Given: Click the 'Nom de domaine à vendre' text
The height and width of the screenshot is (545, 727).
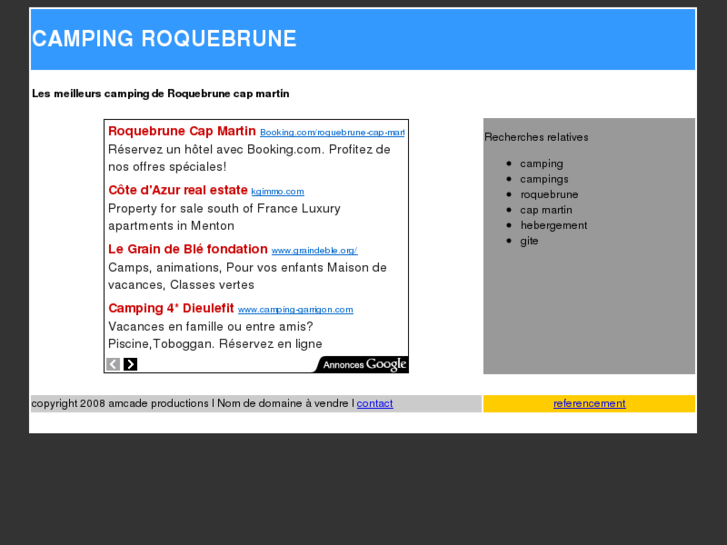Looking at the screenshot, I should pos(283,404).
